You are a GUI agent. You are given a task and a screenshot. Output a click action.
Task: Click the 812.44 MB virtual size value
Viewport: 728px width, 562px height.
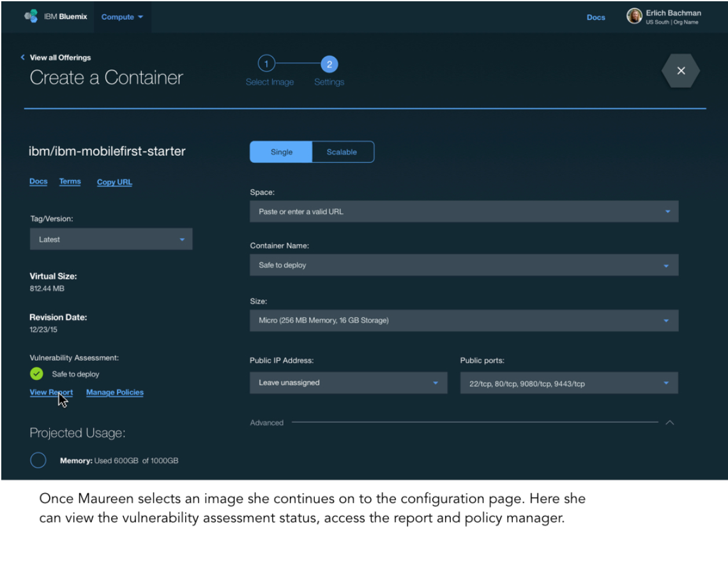point(47,289)
